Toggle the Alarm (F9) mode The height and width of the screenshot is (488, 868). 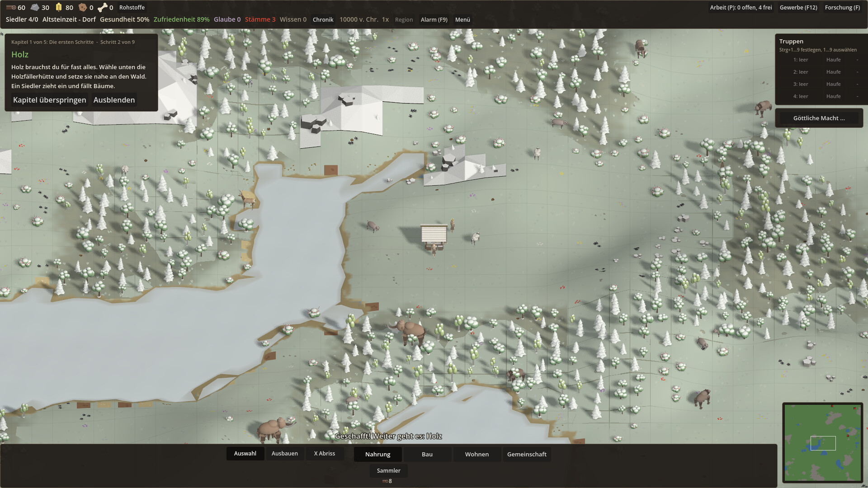(x=434, y=19)
